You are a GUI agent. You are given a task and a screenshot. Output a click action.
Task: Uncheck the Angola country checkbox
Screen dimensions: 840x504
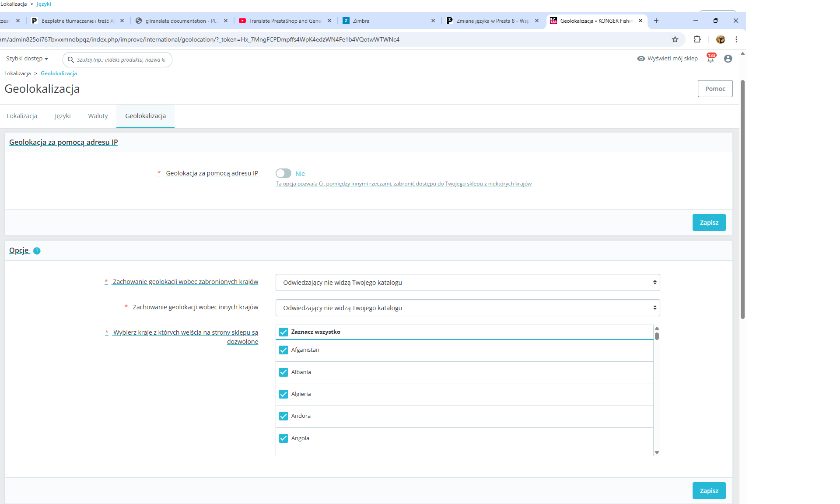(x=283, y=438)
